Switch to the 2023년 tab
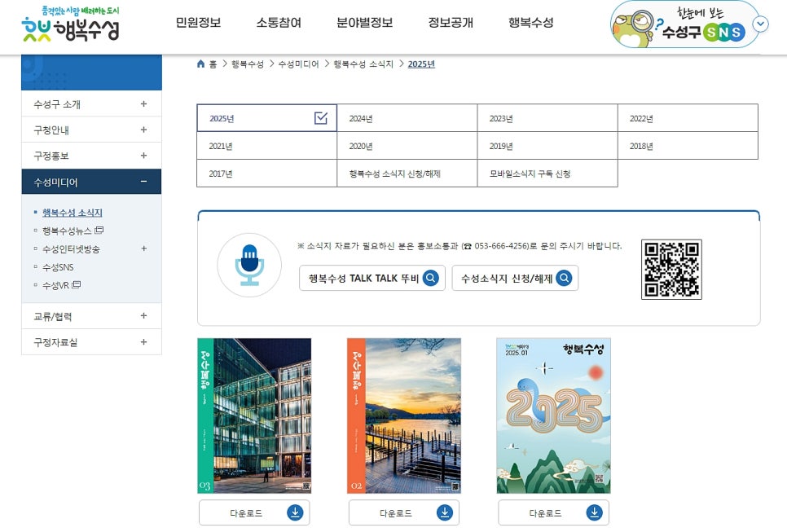787x532 pixels. pos(547,118)
